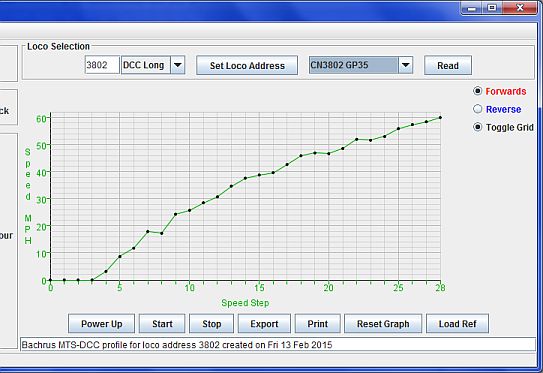The height and width of the screenshot is (373, 543).
Task: Toggle Grid radio button off
Action: (478, 127)
